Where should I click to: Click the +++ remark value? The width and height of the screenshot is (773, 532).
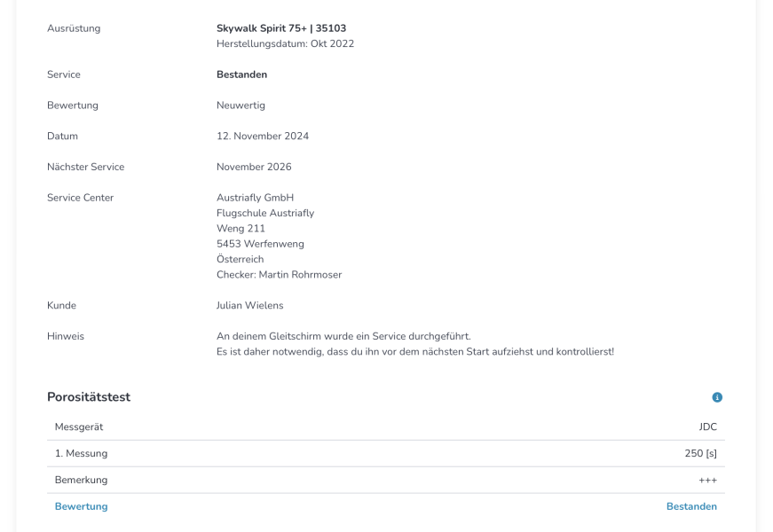(x=707, y=480)
